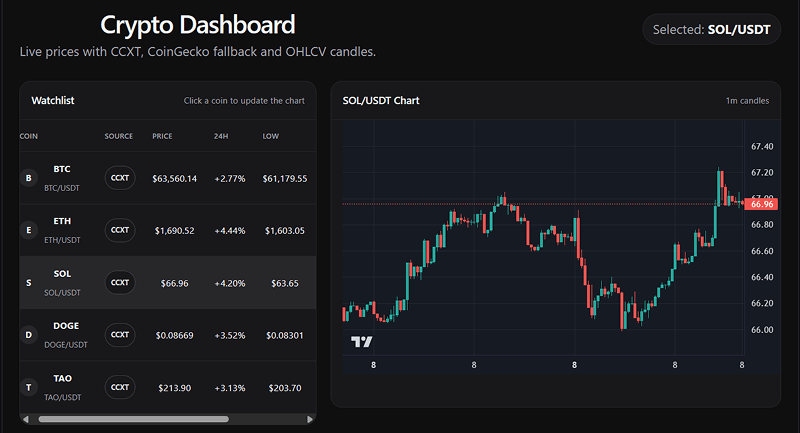Click the +3.13% change for TAO
The height and width of the screenshot is (433, 800).
tap(230, 388)
